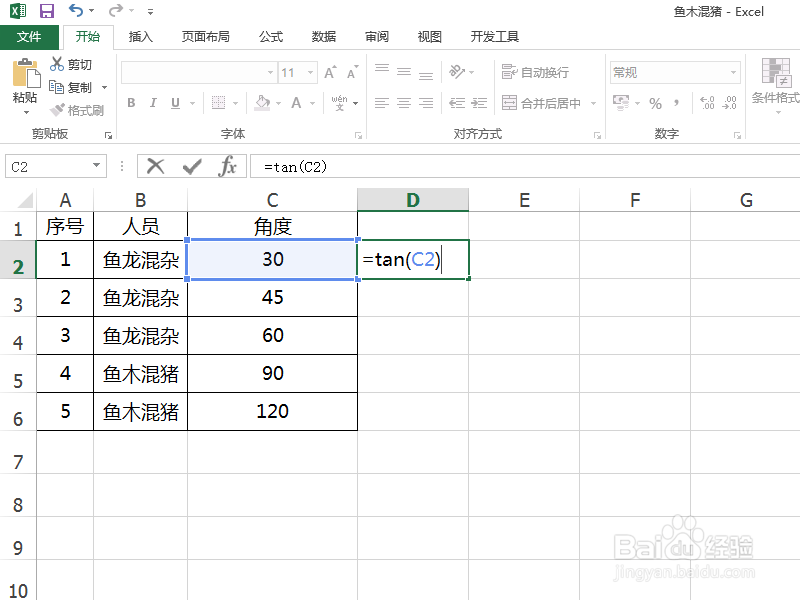Switch to the 审阅 Review tab
The height and width of the screenshot is (600, 800).
(377, 37)
